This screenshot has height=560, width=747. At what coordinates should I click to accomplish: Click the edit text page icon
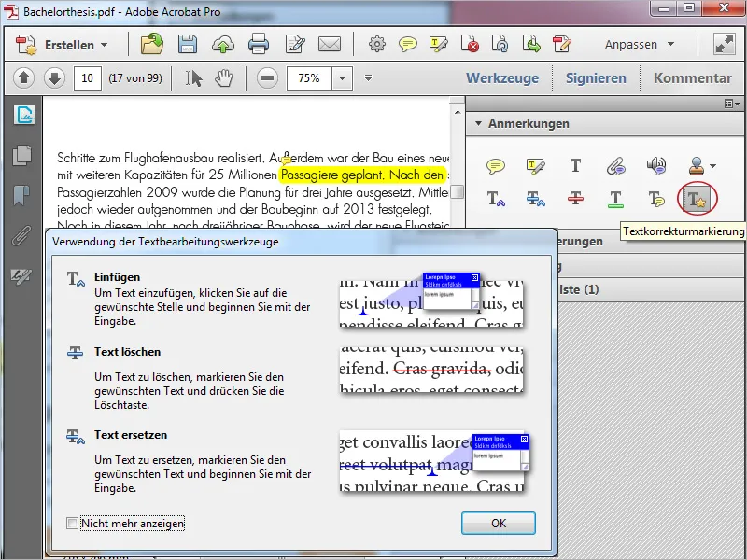tap(295, 44)
